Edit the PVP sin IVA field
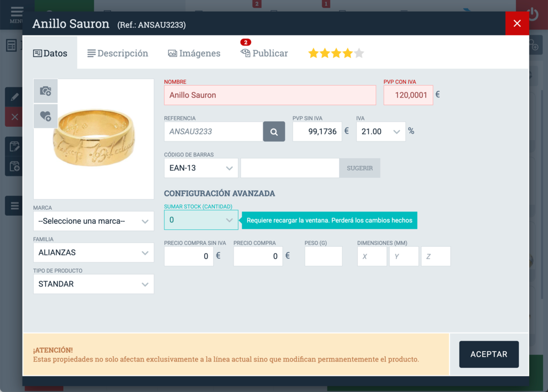Screen dimensions: 548x392 click(x=317, y=132)
